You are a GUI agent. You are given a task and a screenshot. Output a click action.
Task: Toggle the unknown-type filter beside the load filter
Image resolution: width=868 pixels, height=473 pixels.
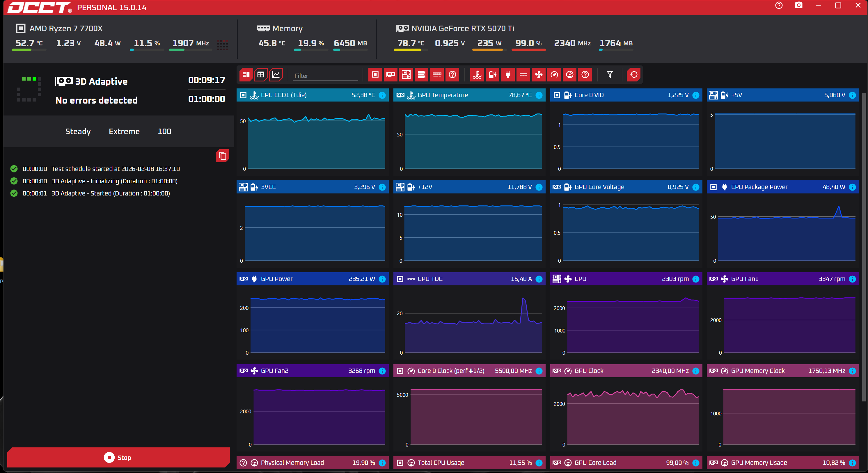[585, 74]
